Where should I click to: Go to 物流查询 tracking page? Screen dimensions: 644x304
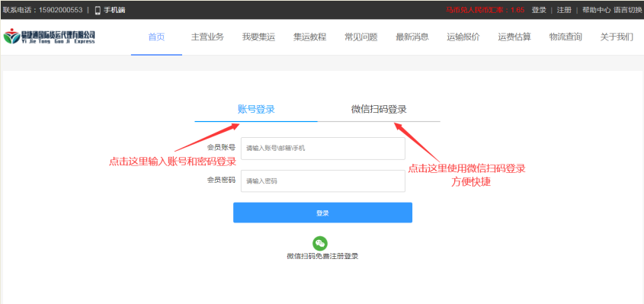pos(566,37)
